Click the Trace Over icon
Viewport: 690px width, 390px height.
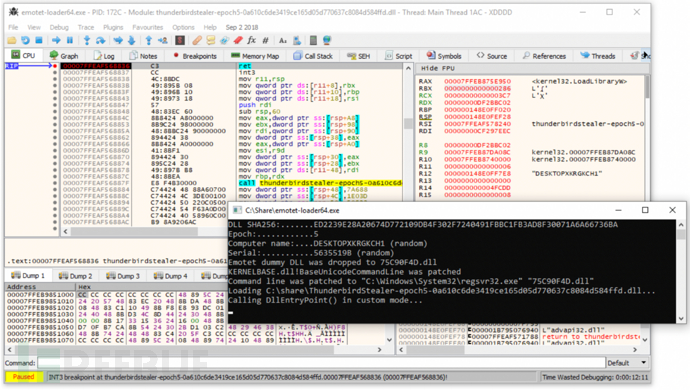point(131,40)
